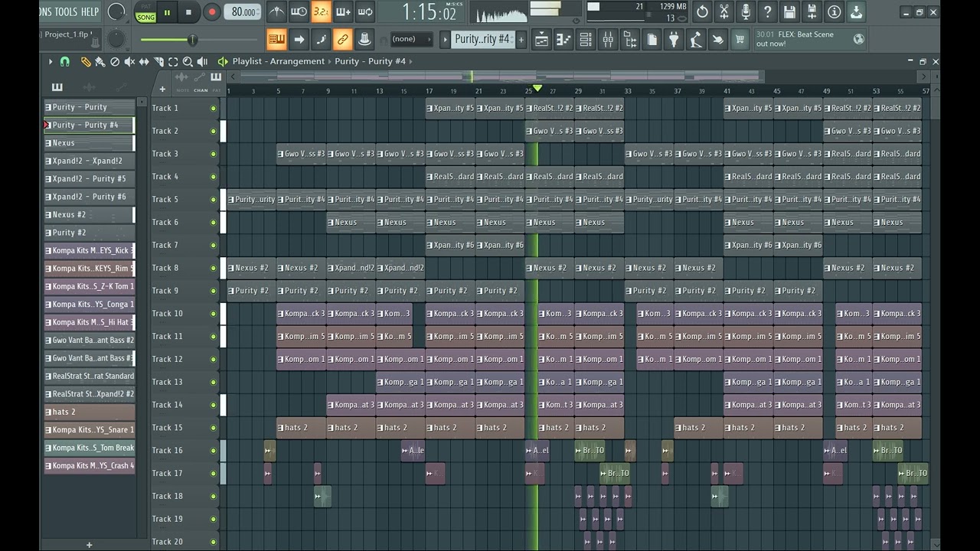Stop playback with the stop button
The width and height of the screenshot is (980, 551).
tap(189, 12)
